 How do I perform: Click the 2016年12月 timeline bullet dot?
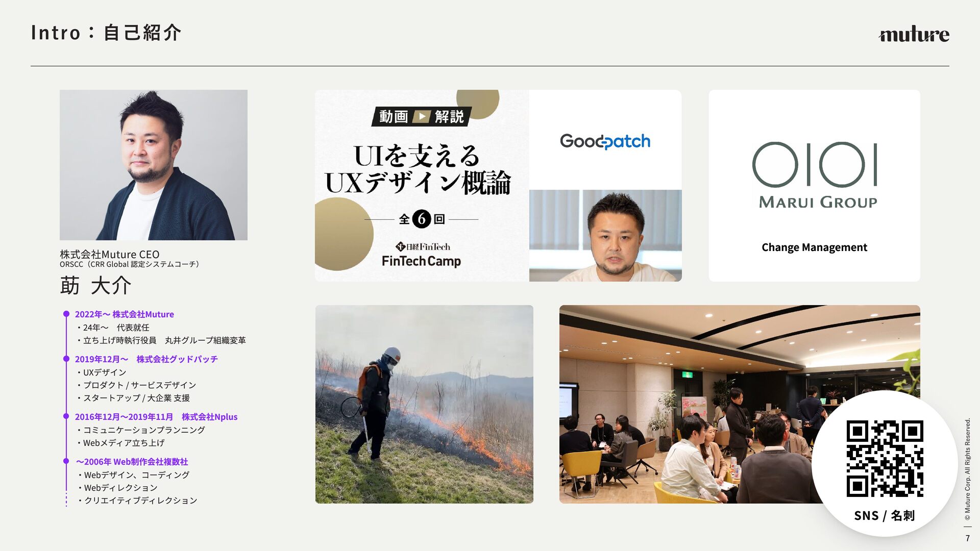[x=66, y=416]
